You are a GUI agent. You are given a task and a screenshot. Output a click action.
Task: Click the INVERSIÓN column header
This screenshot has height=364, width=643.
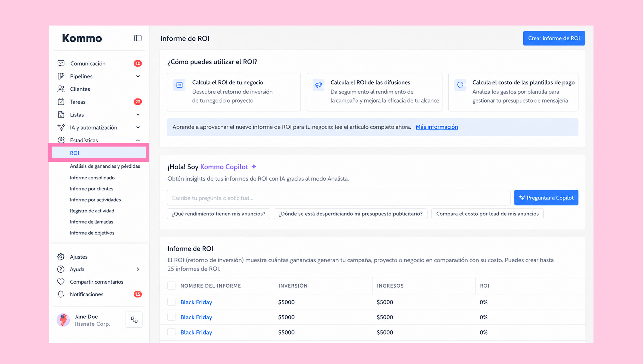[293, 286]
